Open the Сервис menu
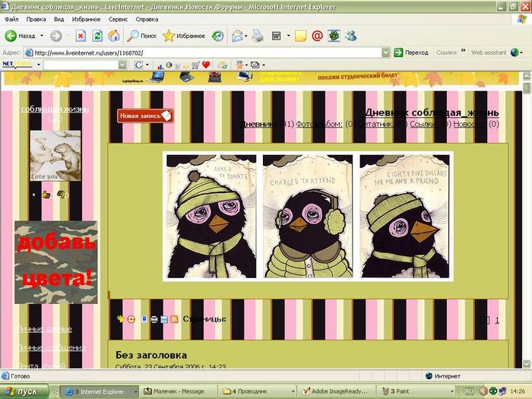 click(x=118, y=19)
